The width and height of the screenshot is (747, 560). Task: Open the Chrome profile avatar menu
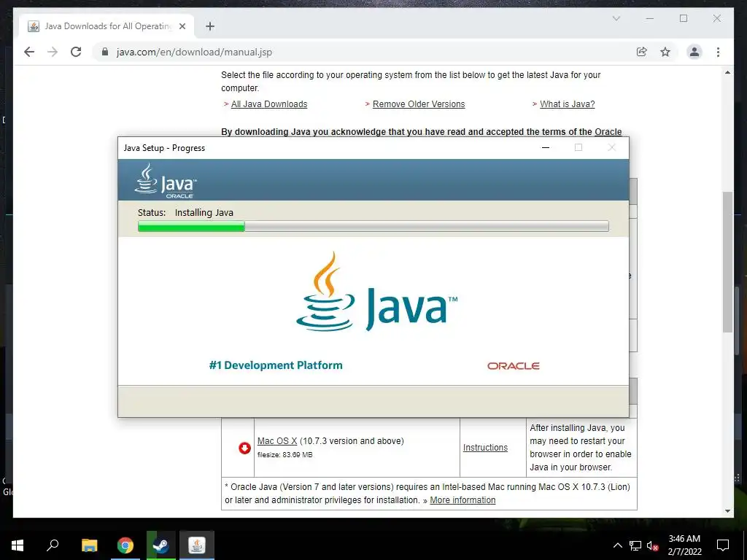coord(694,52)
